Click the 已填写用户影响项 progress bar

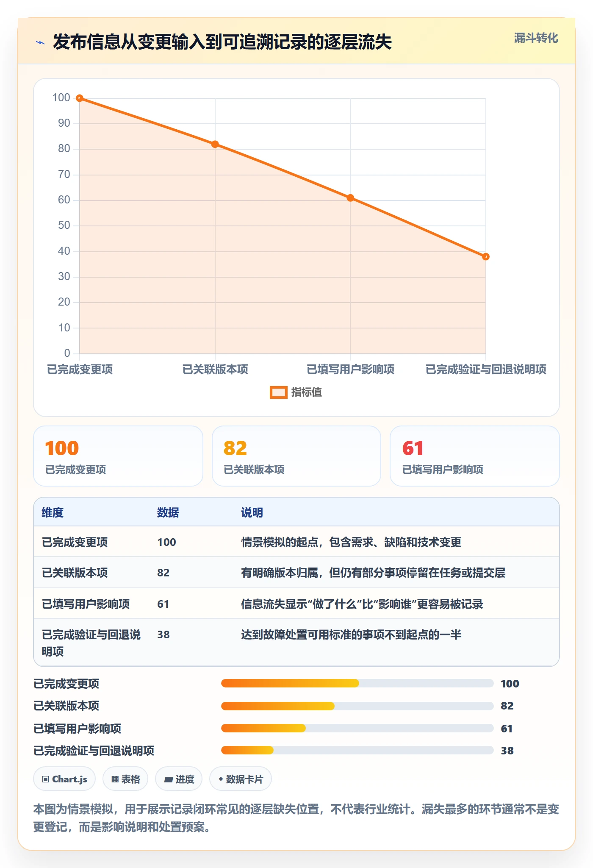coord(357,729)
